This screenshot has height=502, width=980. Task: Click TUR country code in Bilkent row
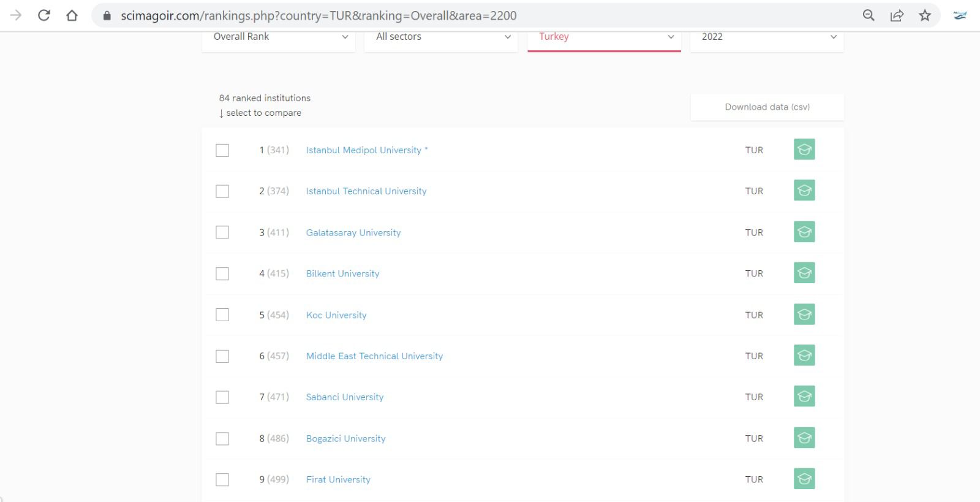pos(754,273)
